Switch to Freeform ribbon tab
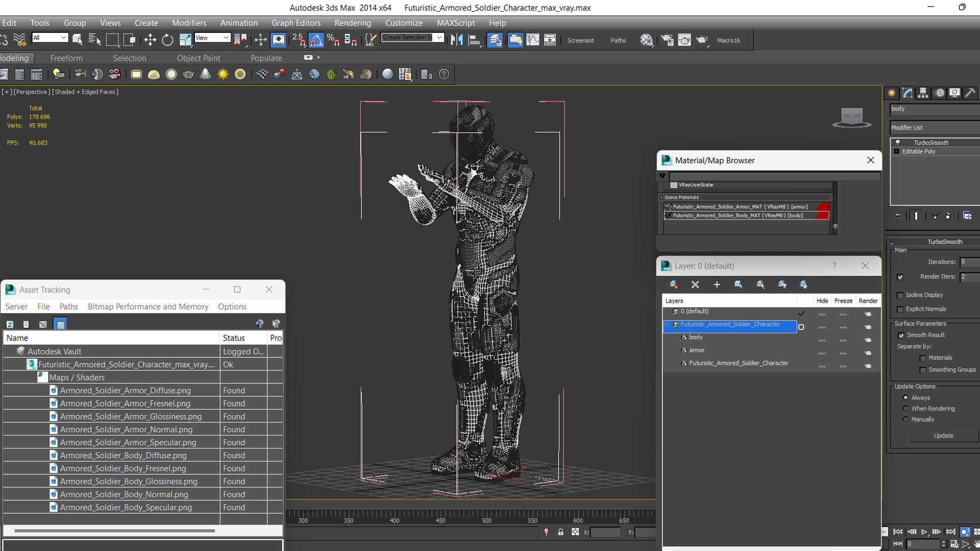Screen dimensions: 980x551 click(x=66, y=58)
